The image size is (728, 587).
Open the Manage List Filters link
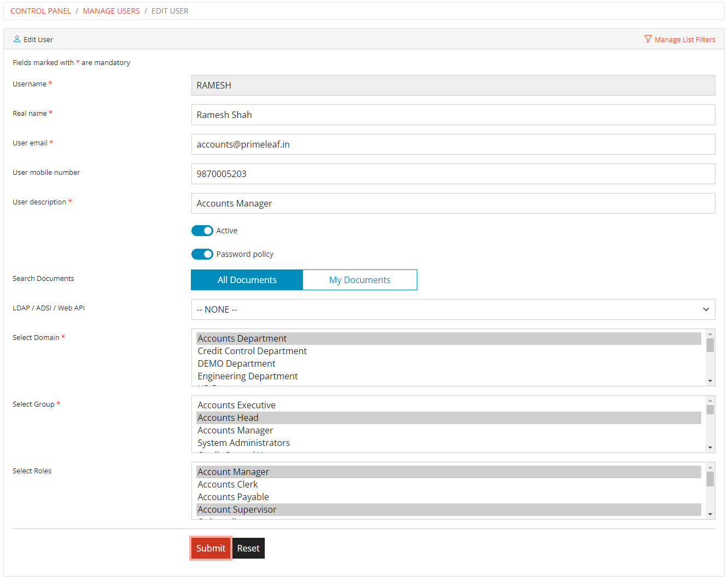point(684,39)
